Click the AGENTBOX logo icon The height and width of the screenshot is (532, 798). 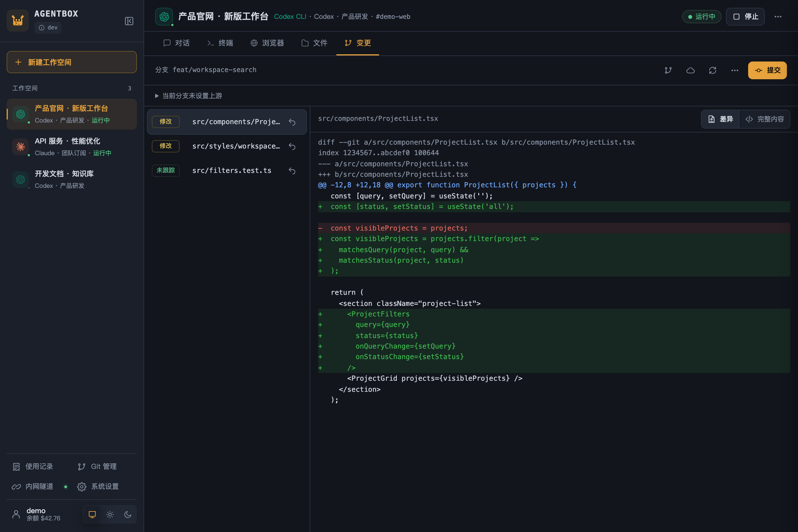coord(18,20)
